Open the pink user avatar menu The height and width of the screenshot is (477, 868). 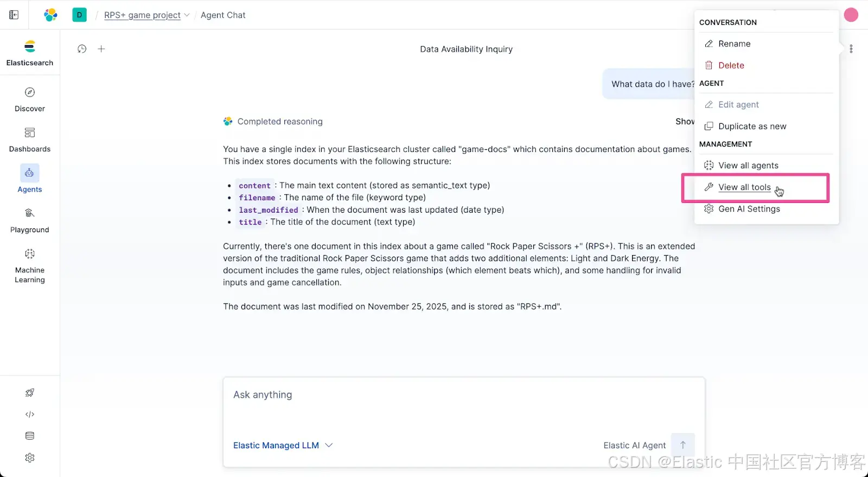click(x=851, y=15)
